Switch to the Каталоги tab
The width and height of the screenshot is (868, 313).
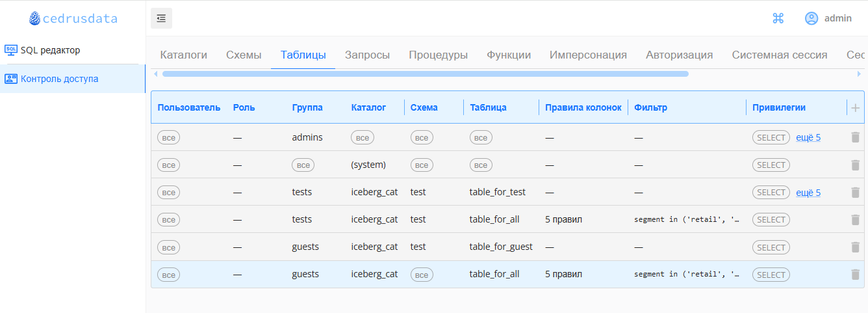tap(183, 55)
